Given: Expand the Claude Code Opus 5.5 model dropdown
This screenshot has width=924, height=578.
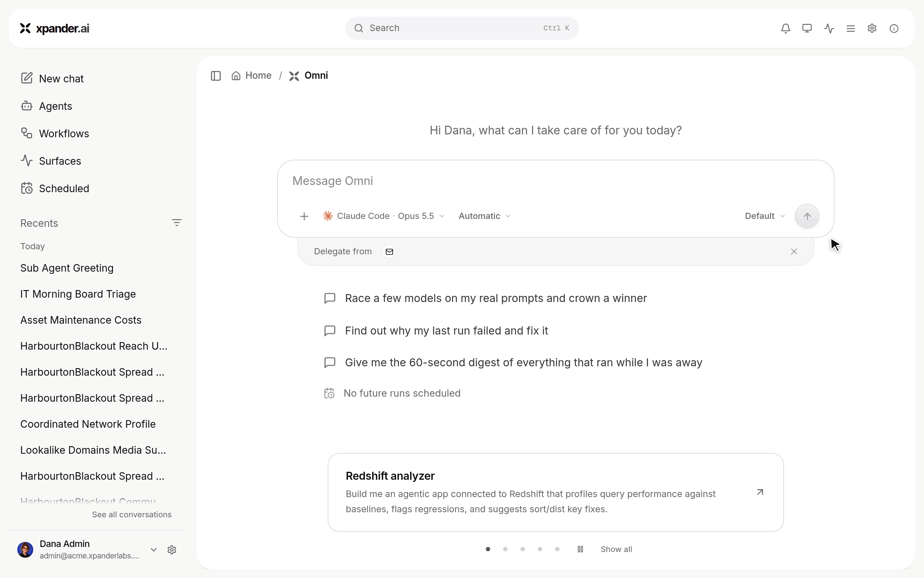Looking at the screenshot, I should pyautogui.click(x=383, y=216).
